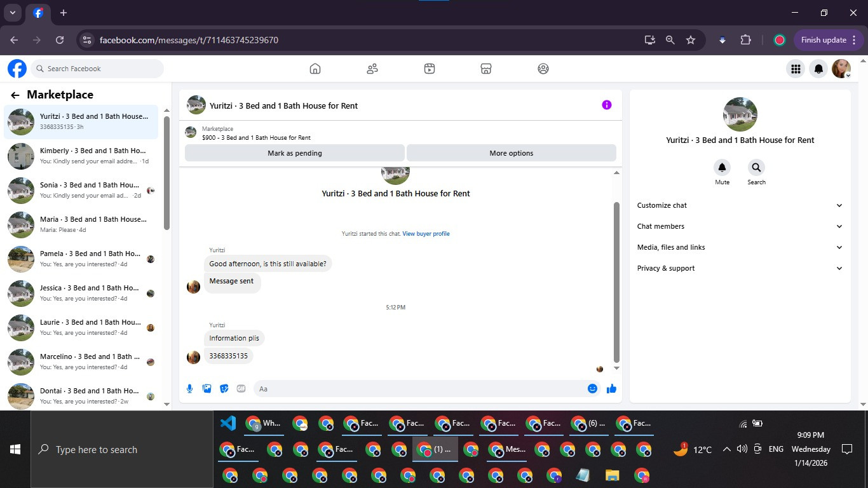Image resolution: width=868 pixels, height=488 pixels.
Task: Expand Chat members section
Action: pyautogui.click(x=740, y=226)
